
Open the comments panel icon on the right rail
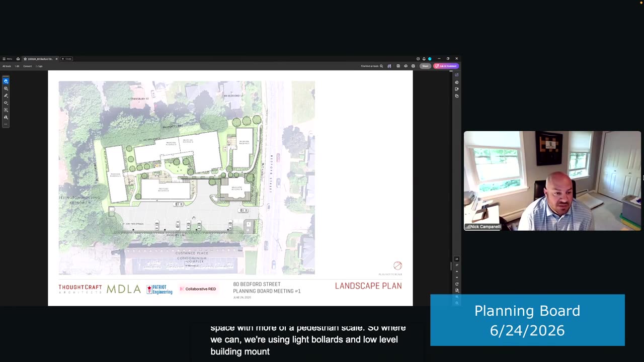457,89
